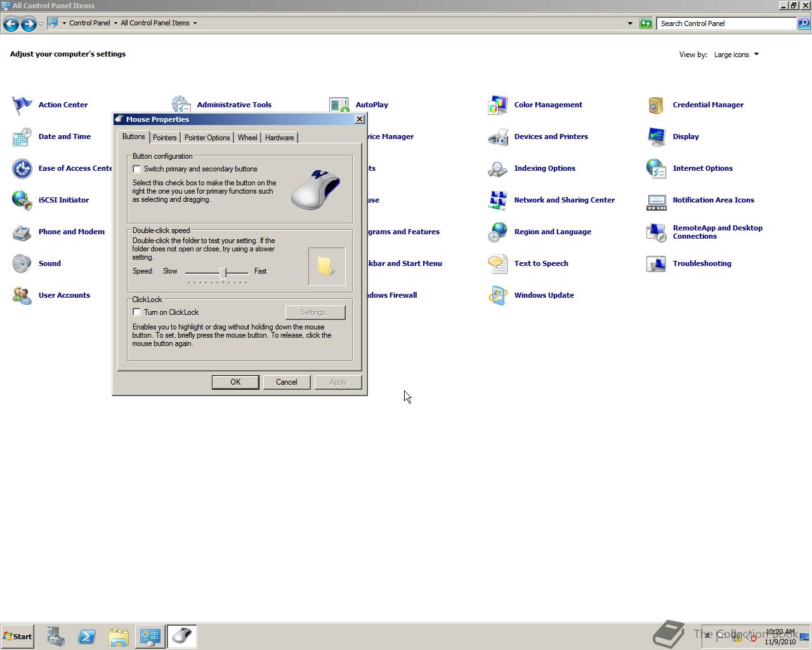
Task: Open the Display monitor icon
Action: 657,136
